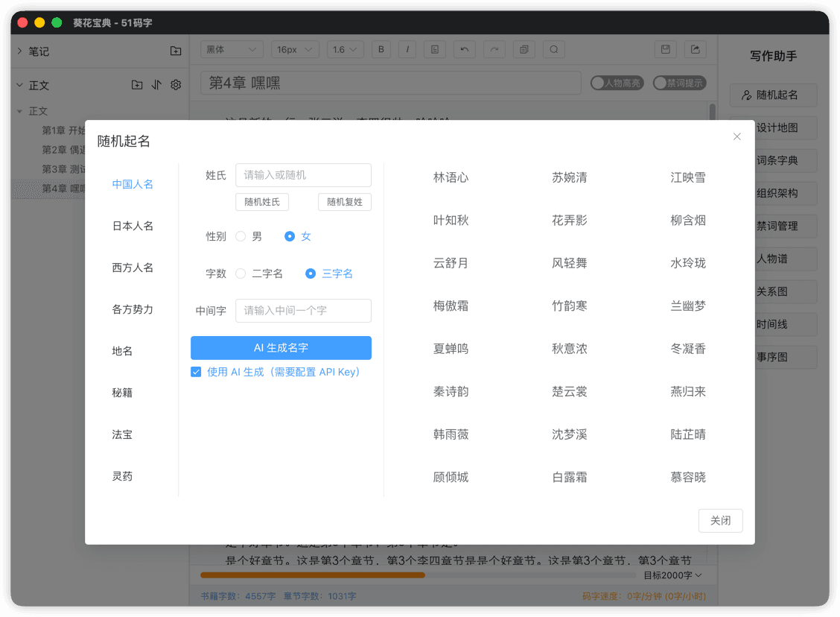The image size is (840, 617).
Task: Open the 黑体 font dropdown
Action: point(231,49)
